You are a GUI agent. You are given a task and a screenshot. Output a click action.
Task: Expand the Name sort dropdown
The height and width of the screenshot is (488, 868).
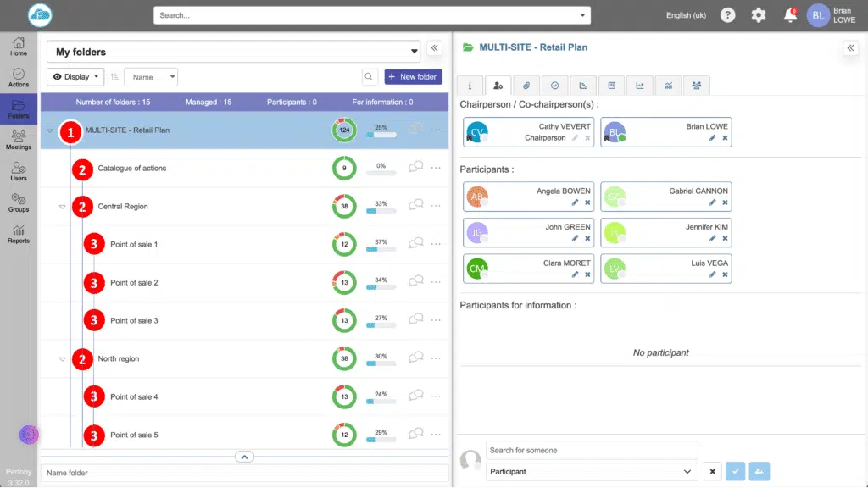coord(151,77)
